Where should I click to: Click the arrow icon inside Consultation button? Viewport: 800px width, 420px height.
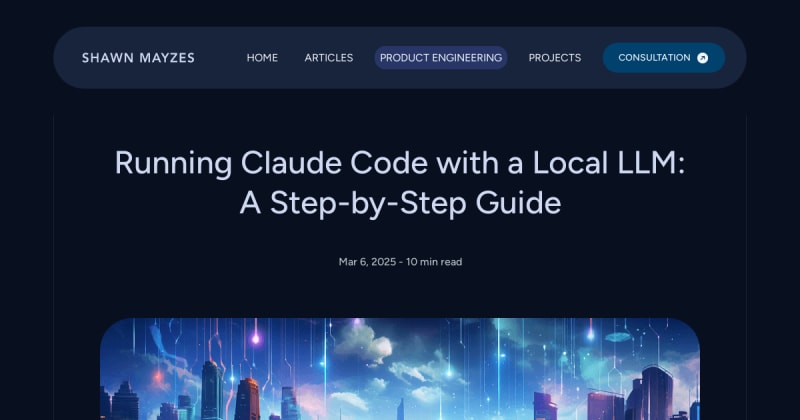click(x=702, y=58)
